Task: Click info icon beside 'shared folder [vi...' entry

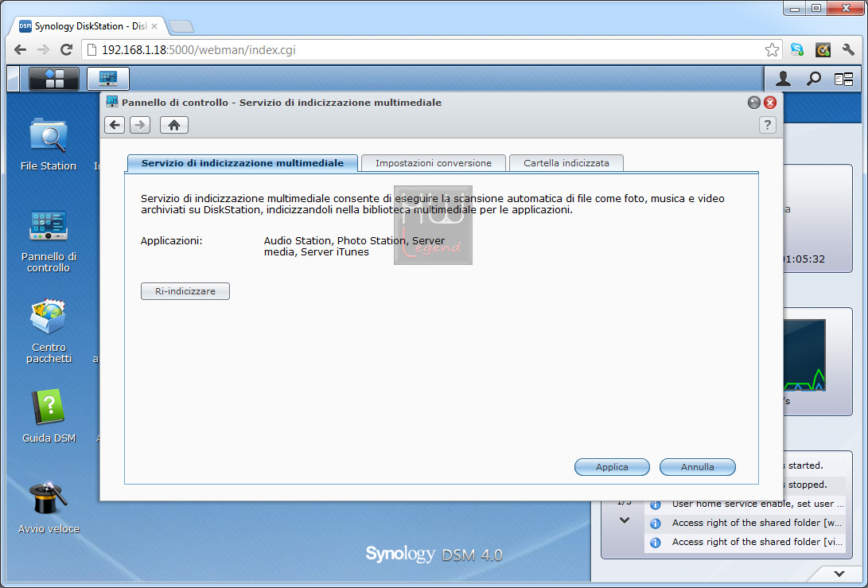Action: pyautogui.click(x=656, y=543)
